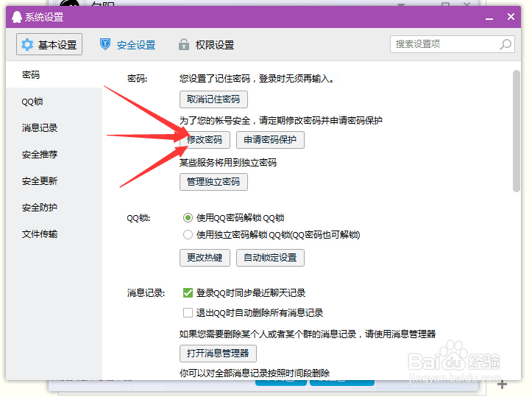
Task: Go to 安全推荐 sidebar item
Action: [x=54, y=154]
